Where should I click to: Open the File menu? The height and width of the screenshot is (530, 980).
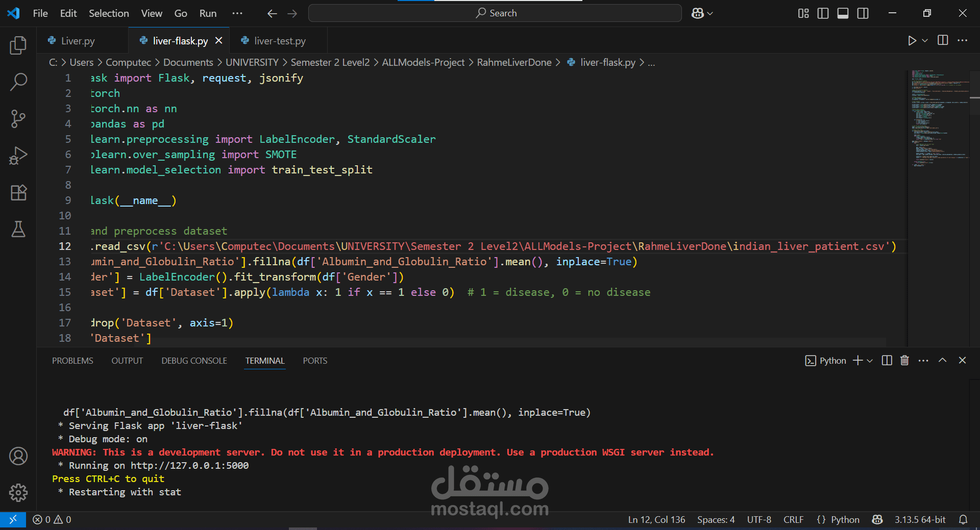(x=40, y=13)
